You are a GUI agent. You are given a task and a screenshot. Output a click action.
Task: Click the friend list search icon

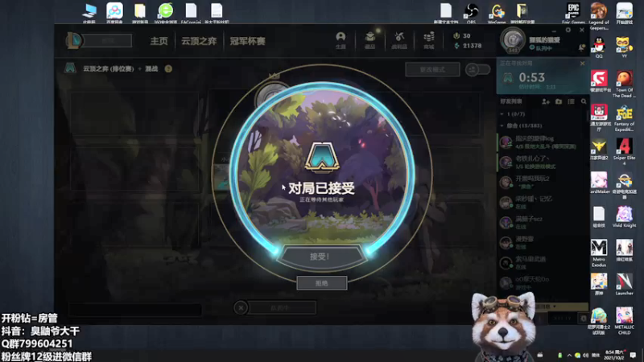click(584, 101)
